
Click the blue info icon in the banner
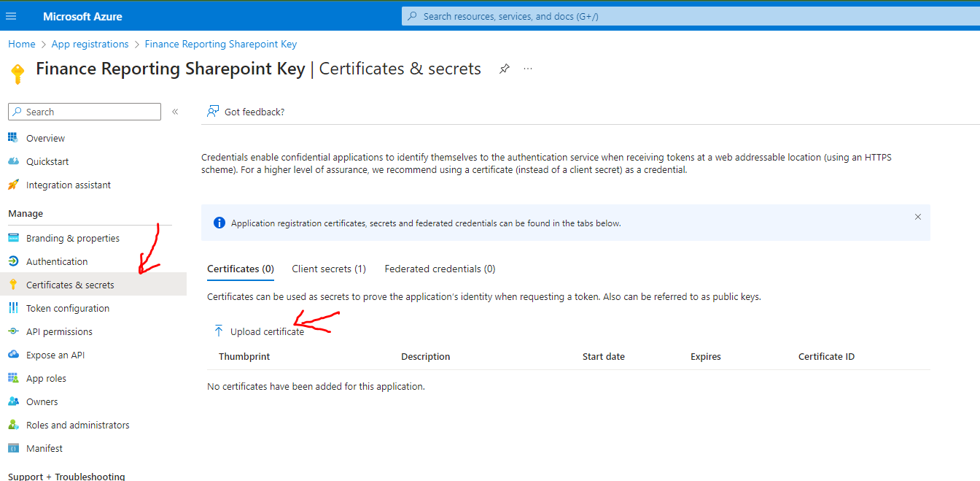(219, 223)
